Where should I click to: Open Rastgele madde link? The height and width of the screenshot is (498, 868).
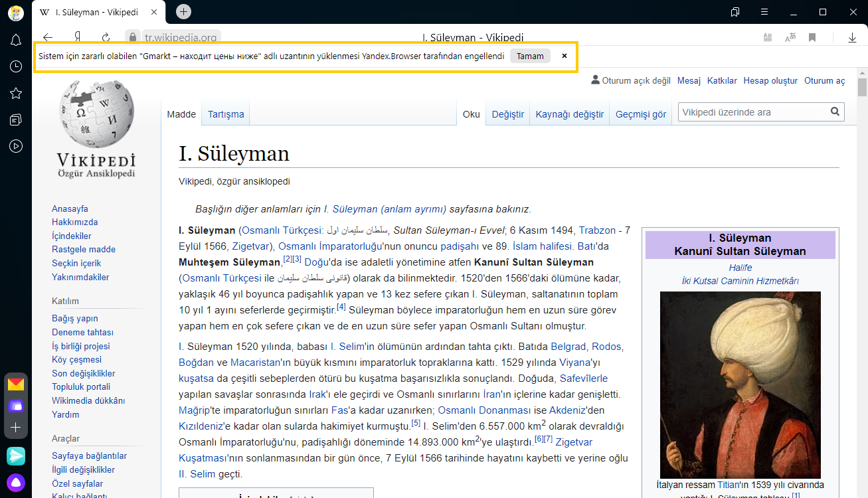click(84, 249)
